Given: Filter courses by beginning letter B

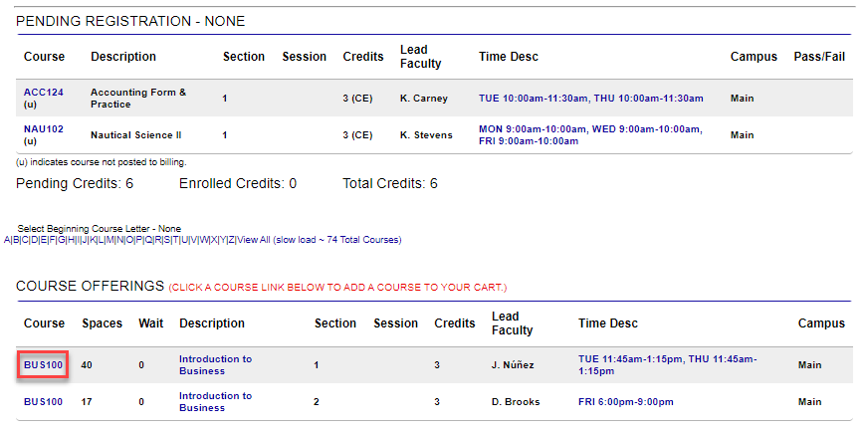Looking at the screenshot, I should pos(16,240).
